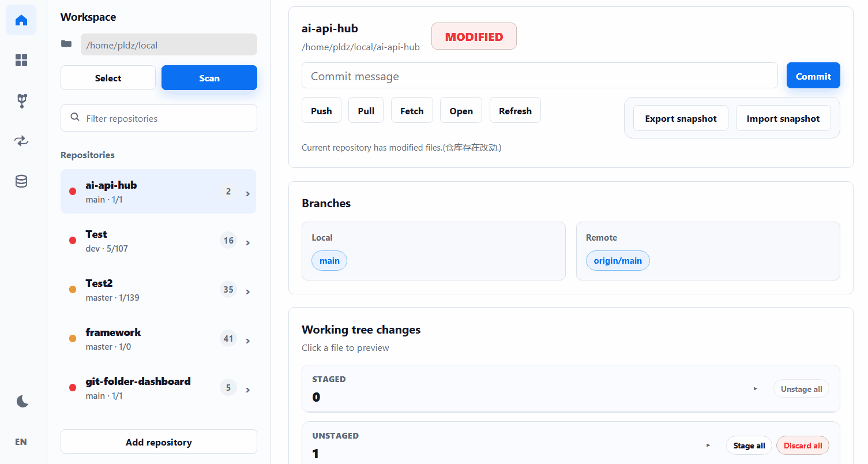Toggle dark mode with the moon icon

point(21,401)
